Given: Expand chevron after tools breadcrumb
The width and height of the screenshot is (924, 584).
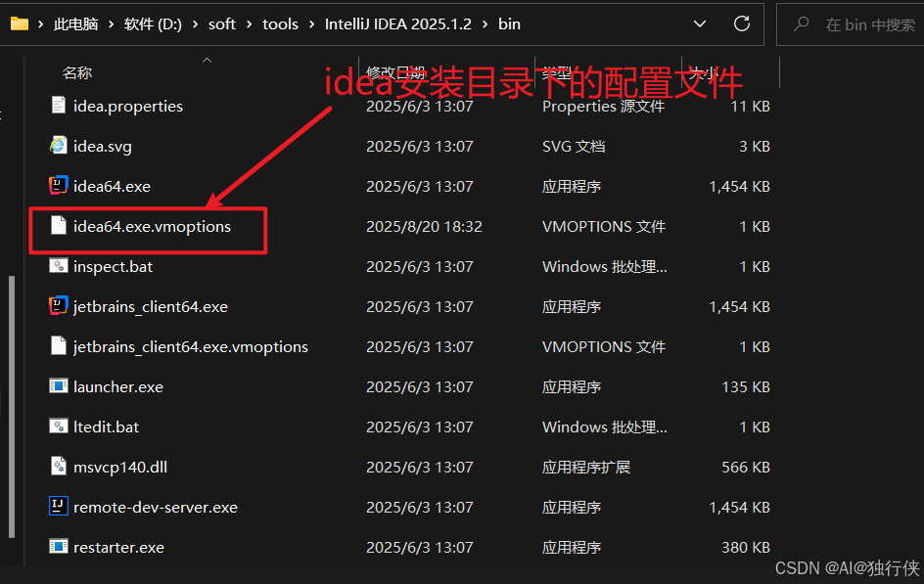Looking at the screenshot, I should click(311, 24).
